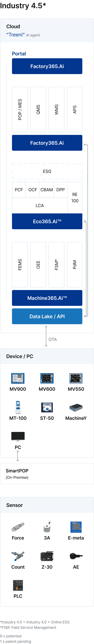This screenshot has height=644, width=94.
Task: Open the Eco365.Ai block
Action: tap(47, 221)
